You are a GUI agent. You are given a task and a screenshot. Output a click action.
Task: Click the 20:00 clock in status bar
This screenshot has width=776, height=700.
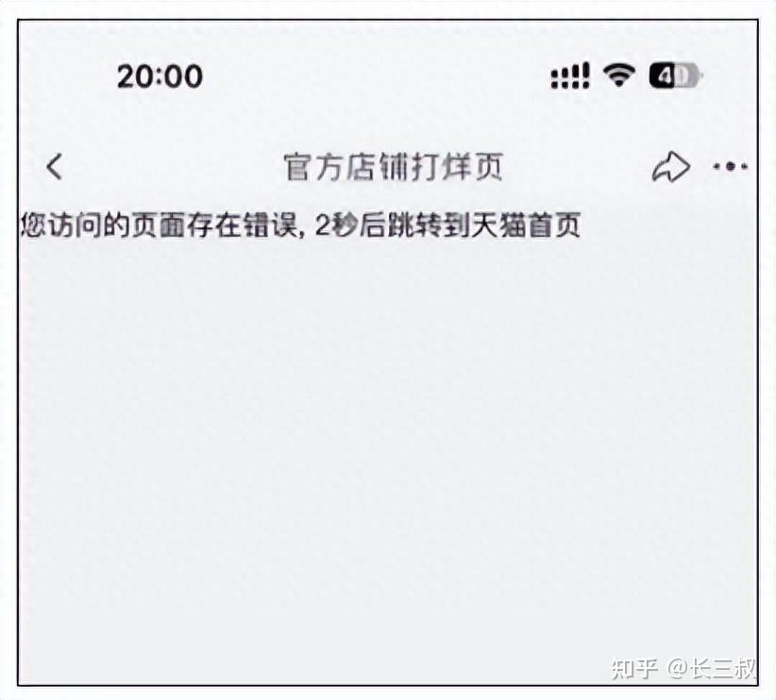coord(160,76)
